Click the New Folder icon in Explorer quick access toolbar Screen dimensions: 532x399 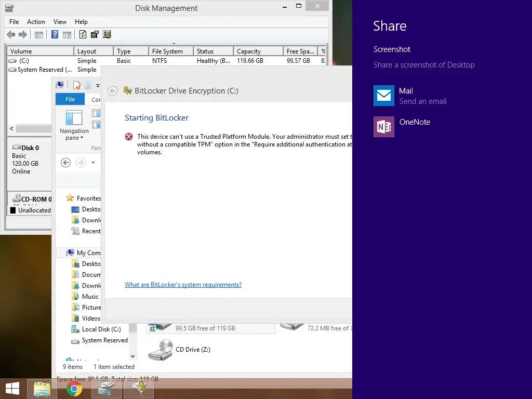(88, 85)
